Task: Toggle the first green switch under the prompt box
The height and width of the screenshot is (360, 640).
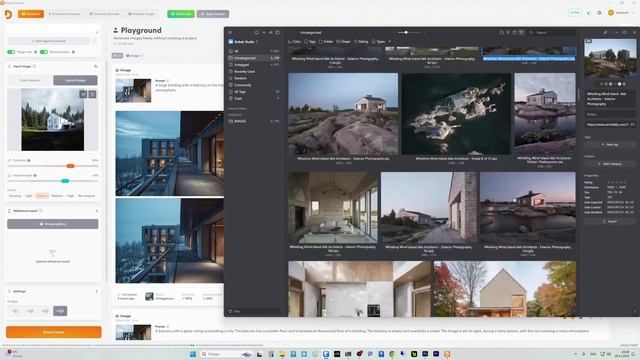Action: [x=11, y=52]
